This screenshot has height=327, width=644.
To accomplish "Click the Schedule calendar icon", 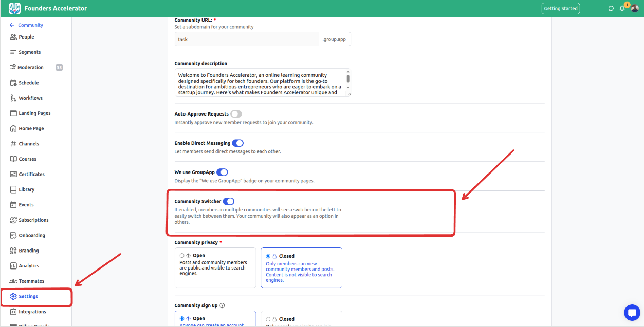I will coord(13,83).
